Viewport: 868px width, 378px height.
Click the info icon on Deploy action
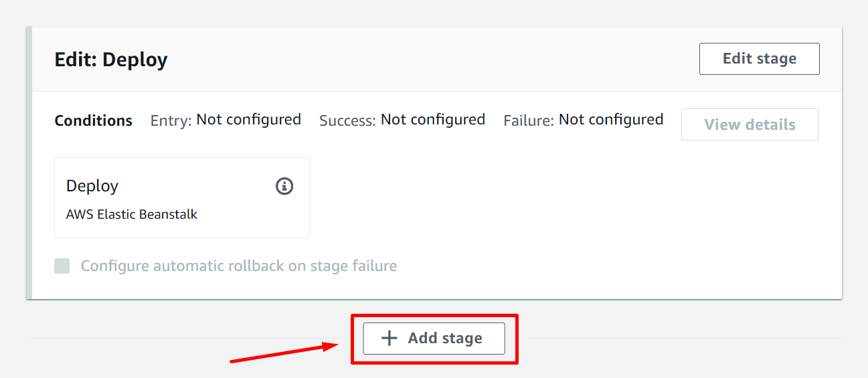point(284,186)
